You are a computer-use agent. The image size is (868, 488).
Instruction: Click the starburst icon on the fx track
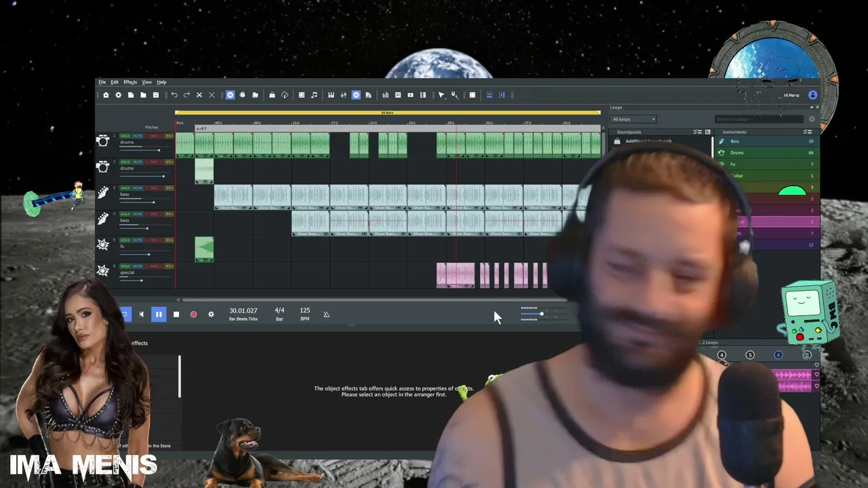click(102, 245)
